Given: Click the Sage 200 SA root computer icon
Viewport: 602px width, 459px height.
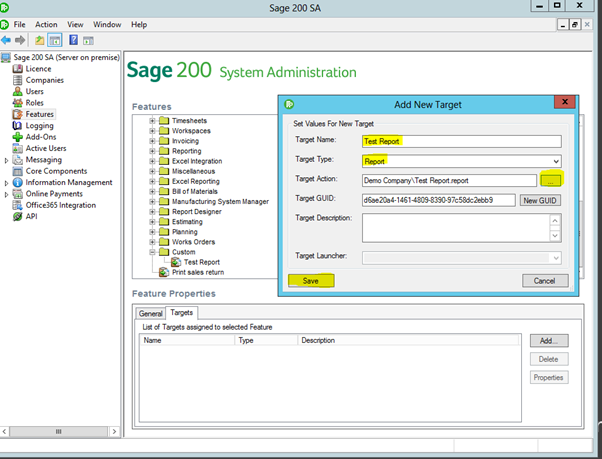Looking at the screenshot, I should (6, 58).
